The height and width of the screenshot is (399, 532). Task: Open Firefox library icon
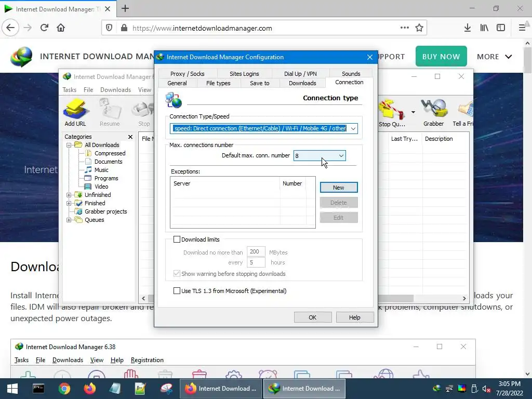pyautogui.click(x=484, y=28)
